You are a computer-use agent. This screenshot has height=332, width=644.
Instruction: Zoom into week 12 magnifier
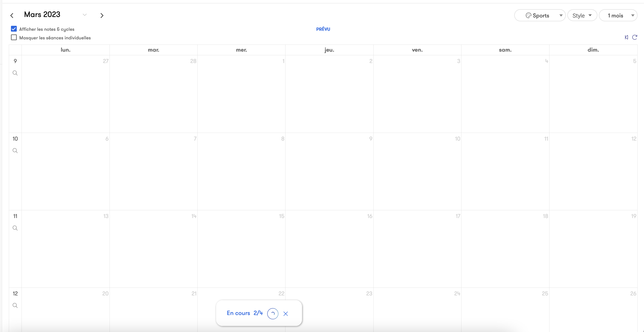15,306
